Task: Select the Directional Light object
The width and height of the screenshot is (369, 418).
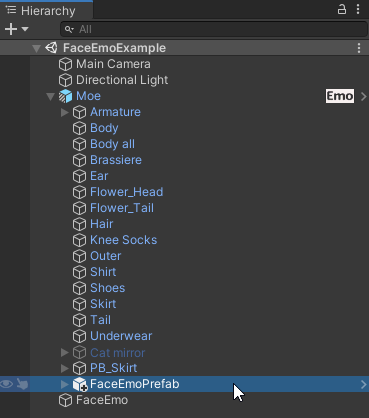Action: coord(122,80)
